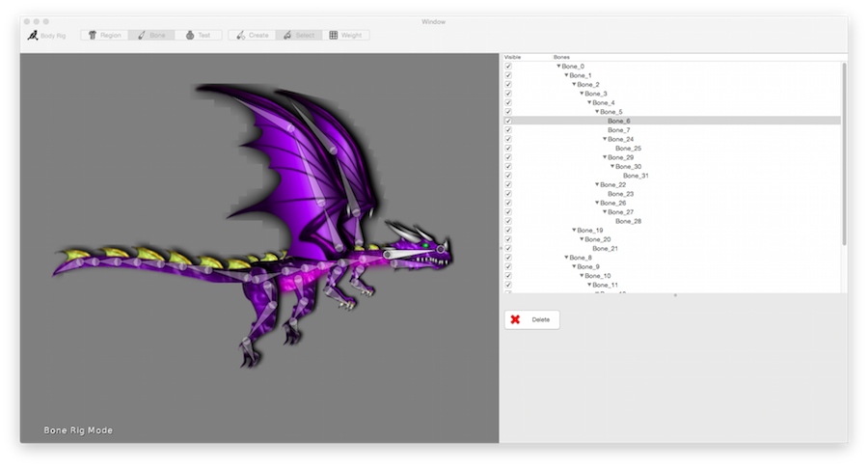The image size is (868, 467).
Task: Choose the Create bone tool
Action: (252, 36)
